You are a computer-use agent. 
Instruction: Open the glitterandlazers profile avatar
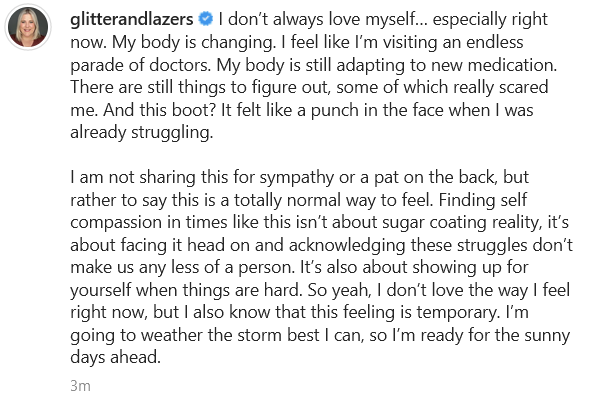point(28,27)
